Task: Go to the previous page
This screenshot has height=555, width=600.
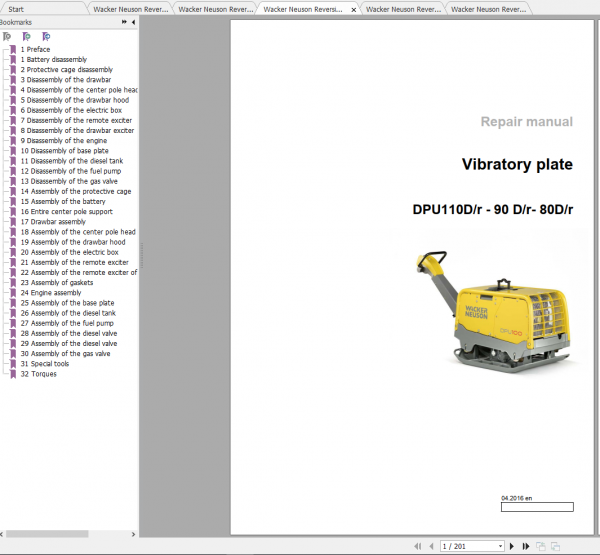Action: tap(431, 546)
